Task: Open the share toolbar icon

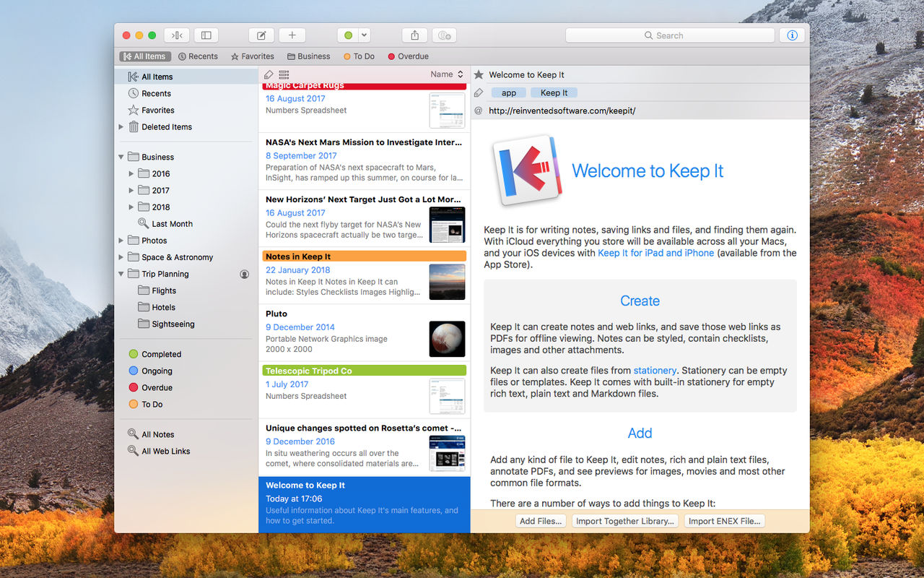Action: [415, 35]
